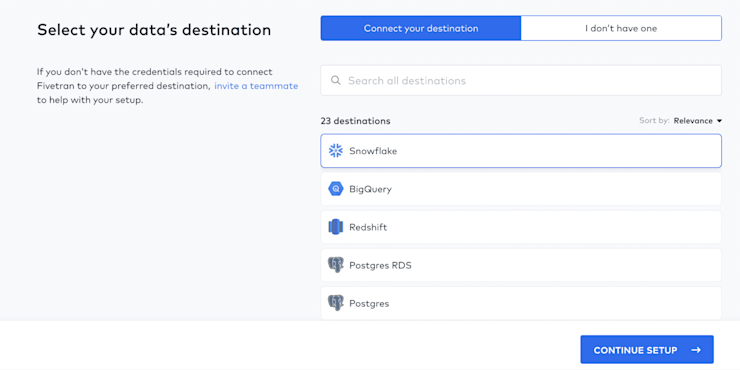Click the Postgres RDS elephant icon
This screenshot has height=370, width=740.
[x=336, y=265]
